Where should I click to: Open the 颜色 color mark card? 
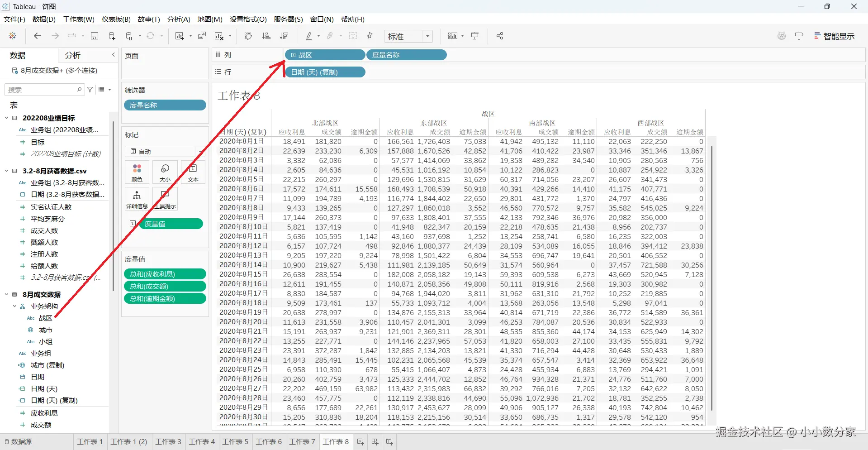tap(137, 172)
